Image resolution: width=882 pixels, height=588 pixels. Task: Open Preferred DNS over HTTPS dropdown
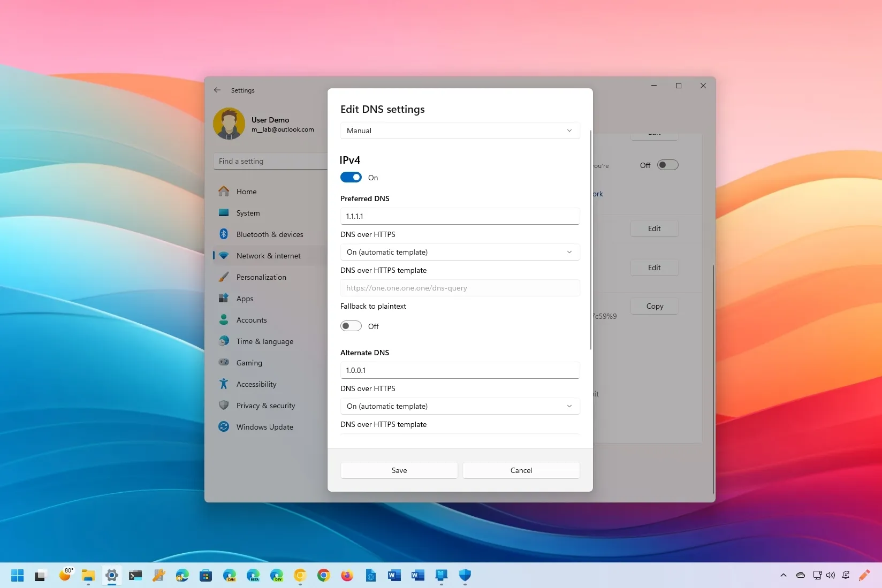tap(460, 252)
